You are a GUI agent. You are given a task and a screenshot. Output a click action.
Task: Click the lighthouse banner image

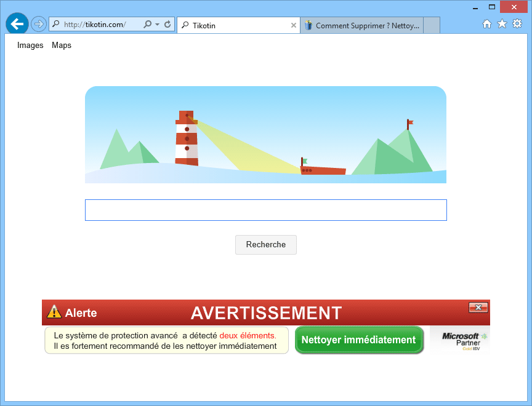265,135
